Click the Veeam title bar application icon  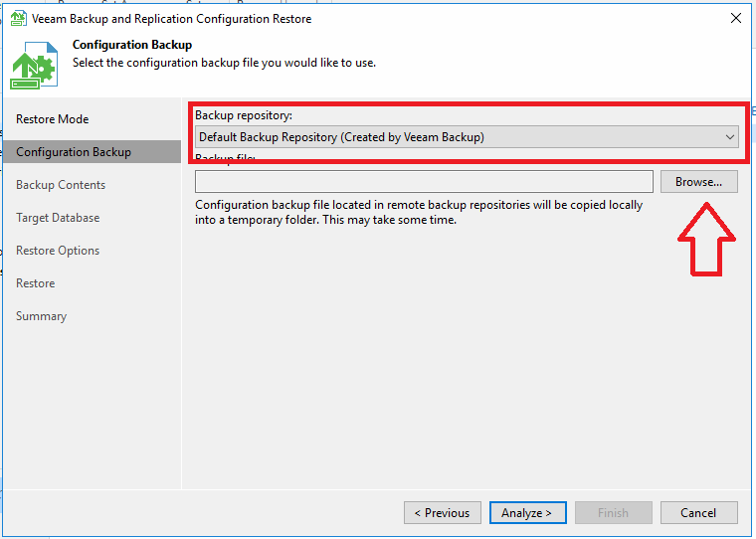pos(18,18)
